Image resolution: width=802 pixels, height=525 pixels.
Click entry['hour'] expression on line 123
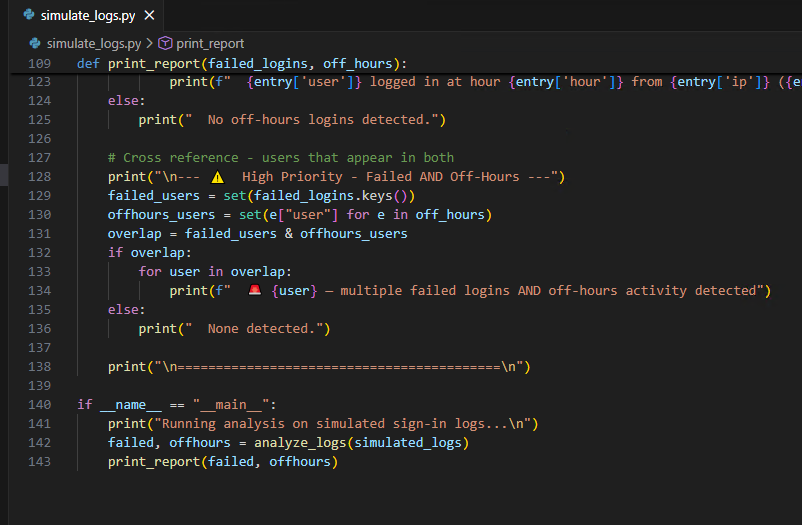tap(566, 82)
